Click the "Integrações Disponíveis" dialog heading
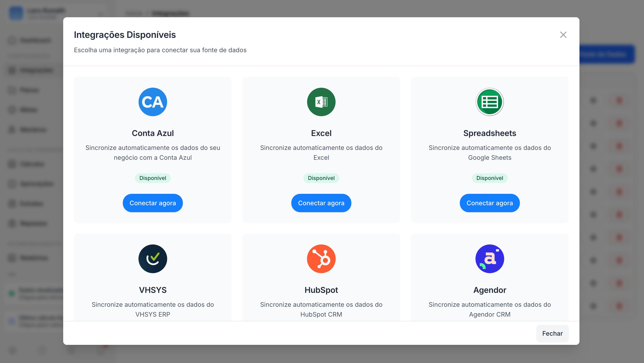Viewport: 644px width, 363px height. click(125, 35)
